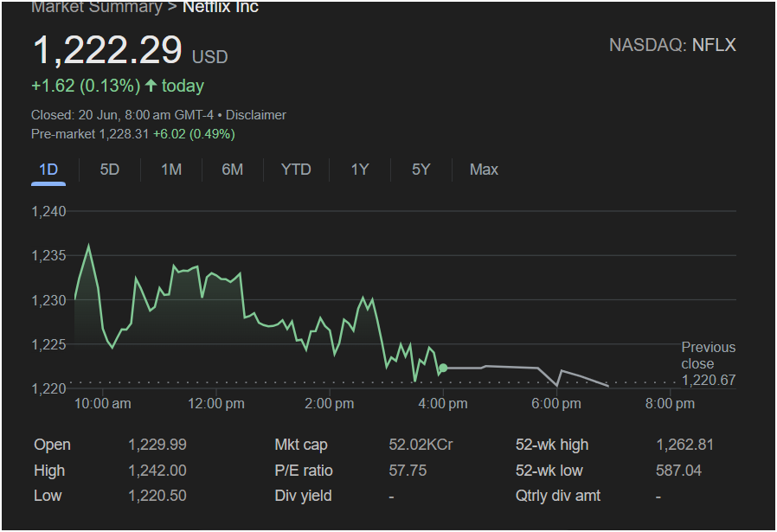
Task: Click the green dot marker at 4:00 pm
Action: pyautogui.click(x=443, y=369)
